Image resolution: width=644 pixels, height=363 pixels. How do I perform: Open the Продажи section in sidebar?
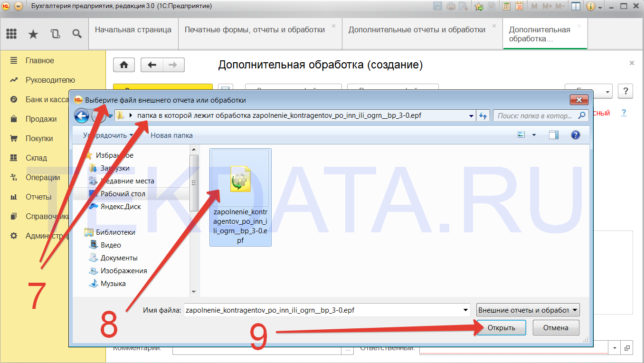click(x=41, y=119)
